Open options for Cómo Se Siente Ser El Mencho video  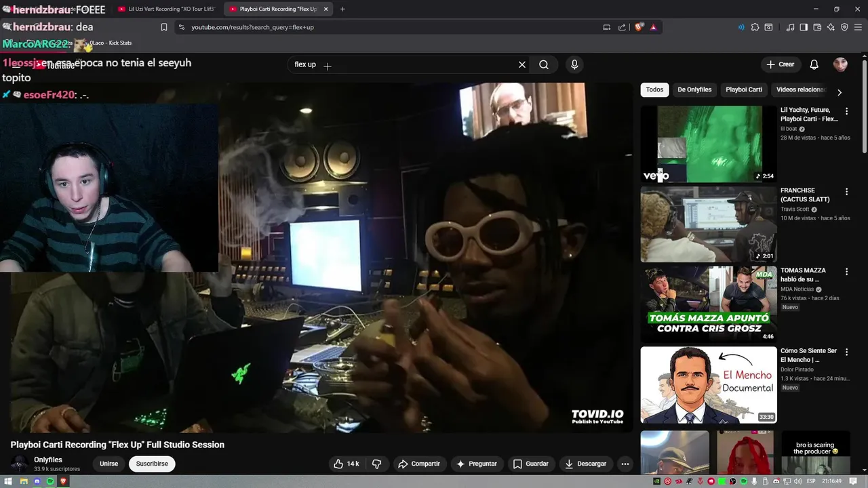[x=846, y=352]
